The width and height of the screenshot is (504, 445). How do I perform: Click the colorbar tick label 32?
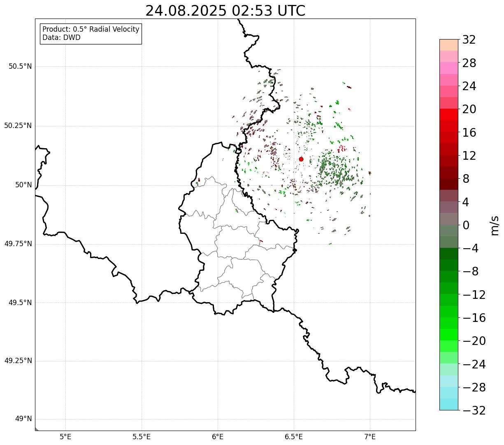click(469, 40)
